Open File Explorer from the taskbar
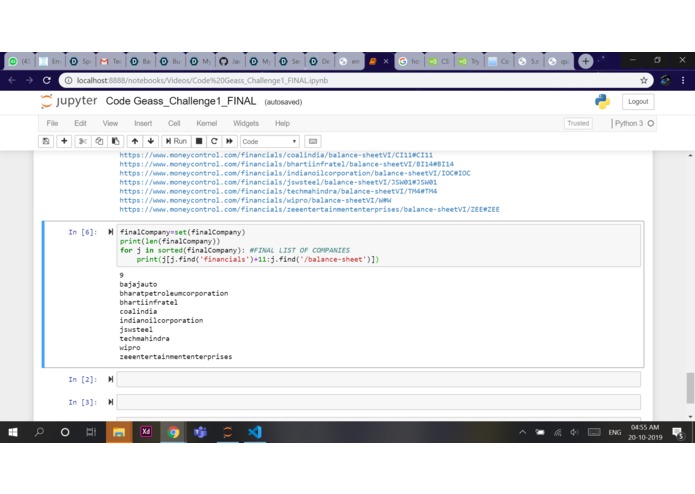The width and height of the screenshot is (695, 494). click(x=119, y=432)
